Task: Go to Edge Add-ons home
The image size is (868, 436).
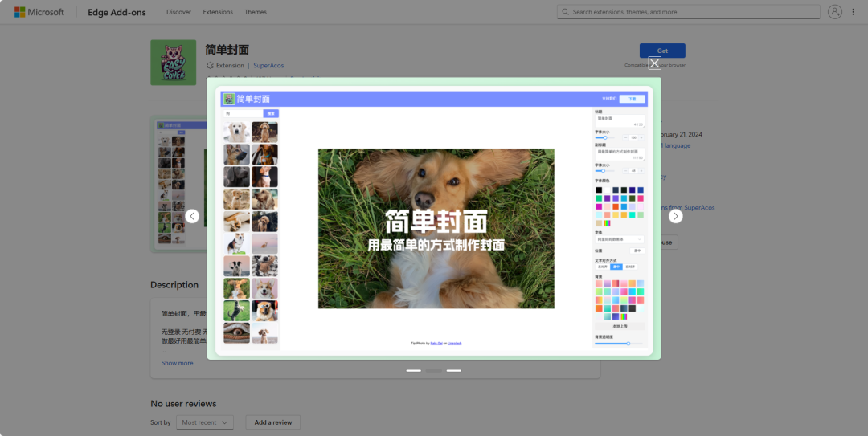Action: tap(117, 12)
